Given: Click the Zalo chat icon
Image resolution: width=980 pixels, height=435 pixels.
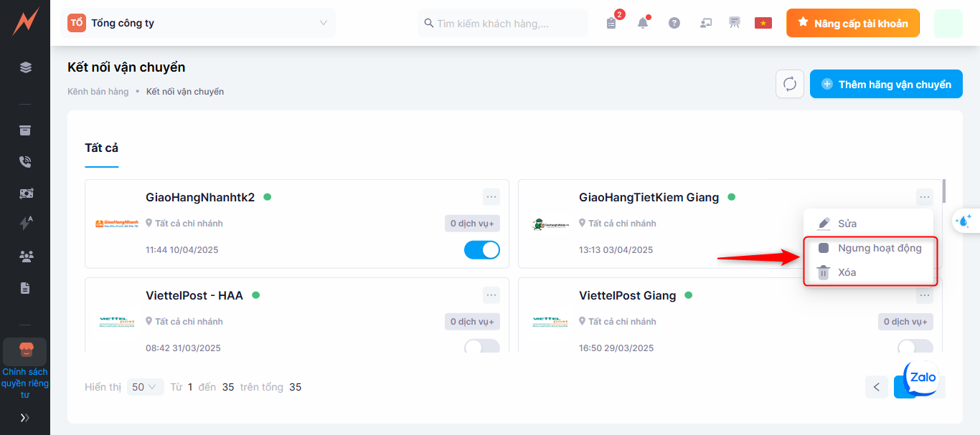Looking at the screenshot, I should point(923,378).
